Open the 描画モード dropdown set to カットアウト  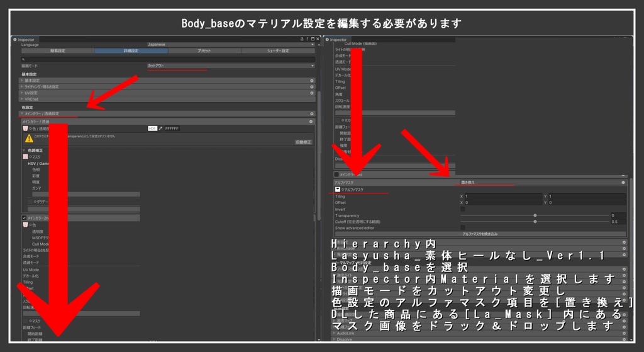[x=231, y=65]
